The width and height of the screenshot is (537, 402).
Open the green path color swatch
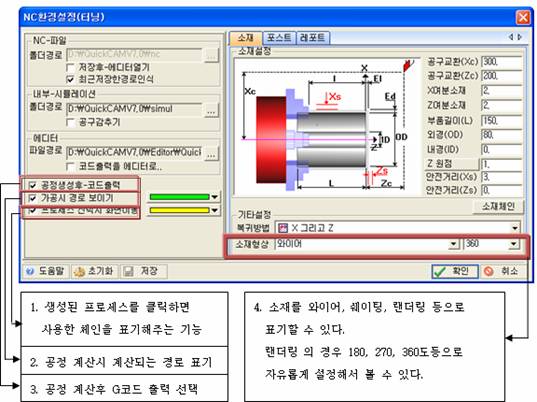tap(184, 197)
